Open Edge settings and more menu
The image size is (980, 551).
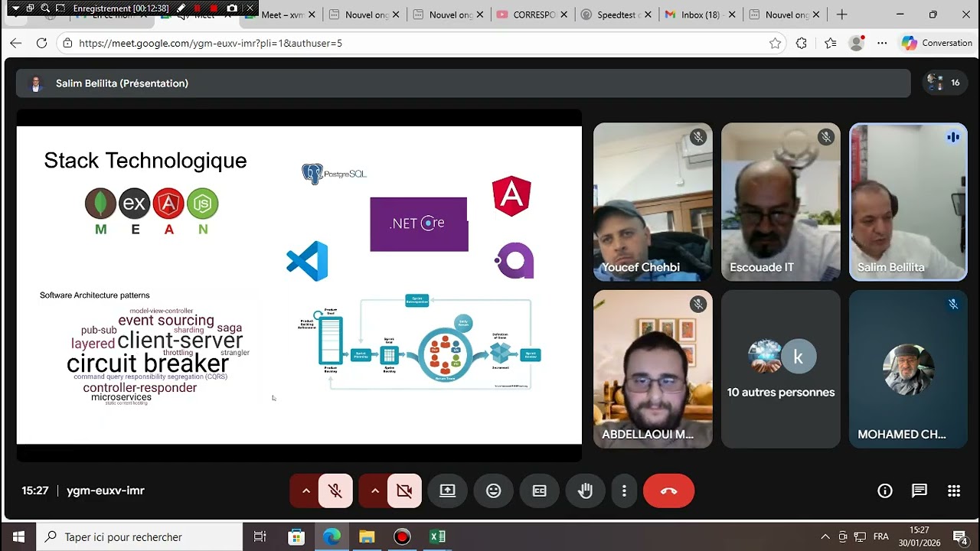point(881,43)
